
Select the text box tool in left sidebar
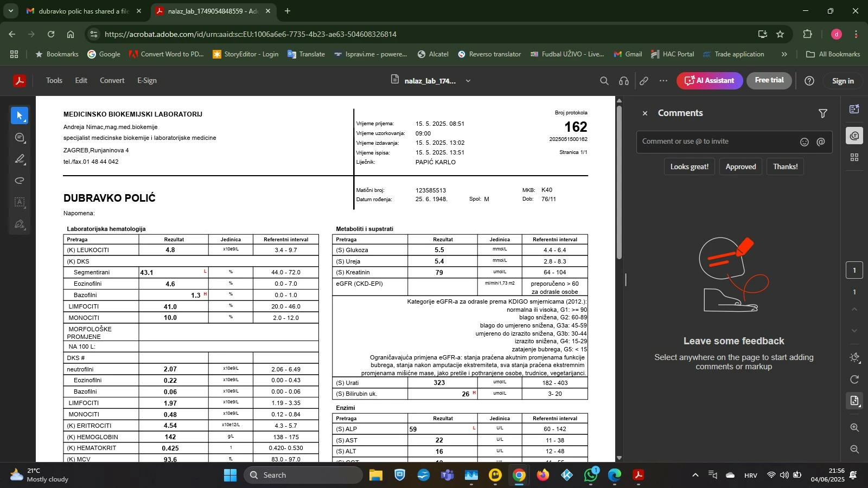click(20, 203)
